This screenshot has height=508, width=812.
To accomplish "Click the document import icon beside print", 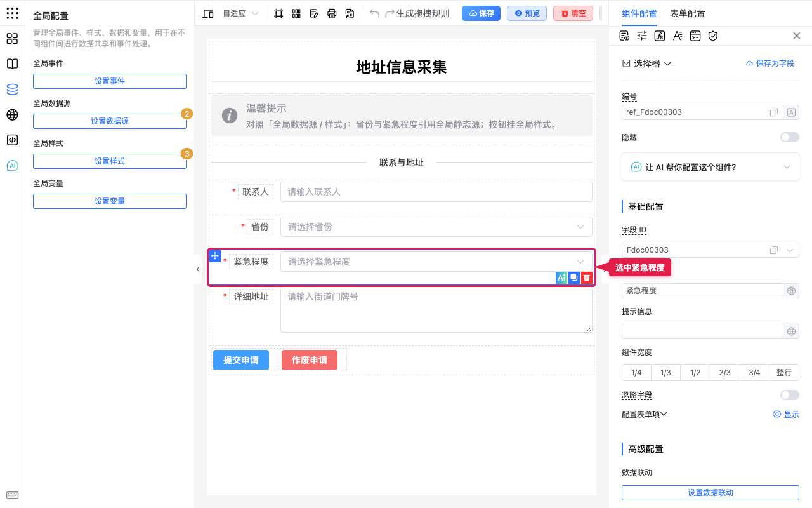I will coord(350,13).
